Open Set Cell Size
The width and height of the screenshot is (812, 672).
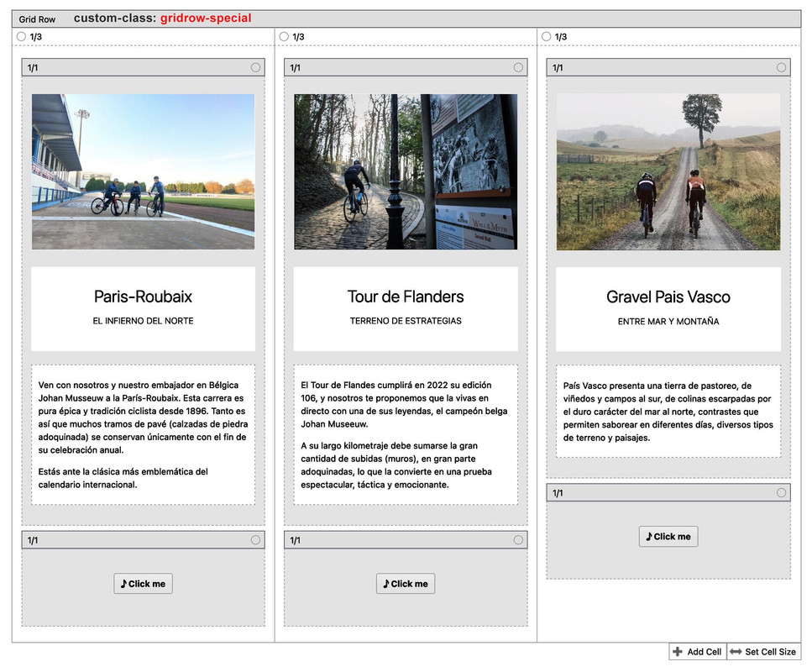pyautogui.click(x=764, y=652)
